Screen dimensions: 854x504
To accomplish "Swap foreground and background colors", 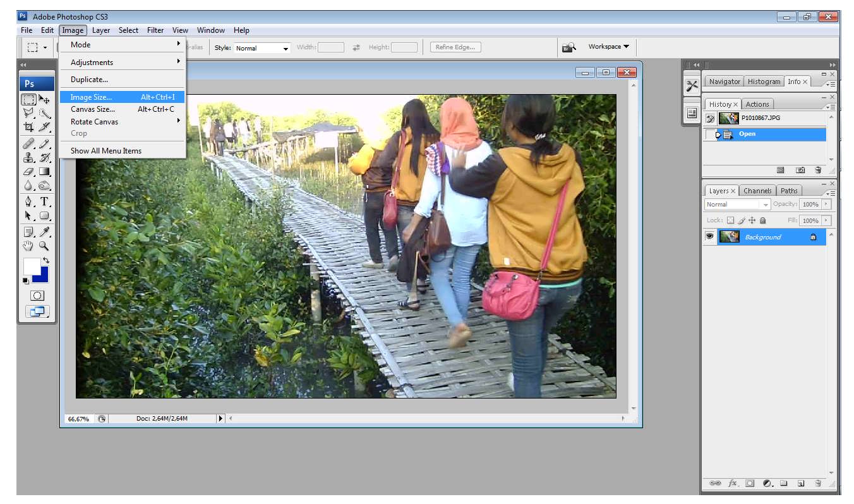I will (x=45, y=260).
